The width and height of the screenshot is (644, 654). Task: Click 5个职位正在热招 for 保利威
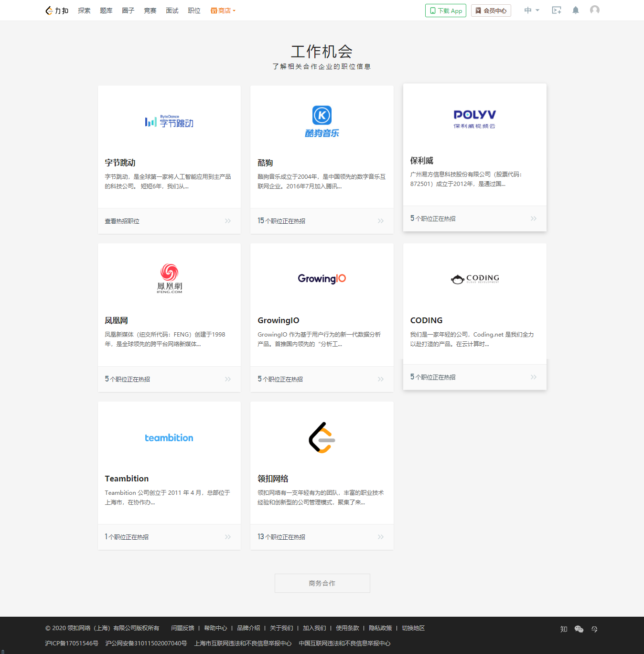click(x=433, y=218)
